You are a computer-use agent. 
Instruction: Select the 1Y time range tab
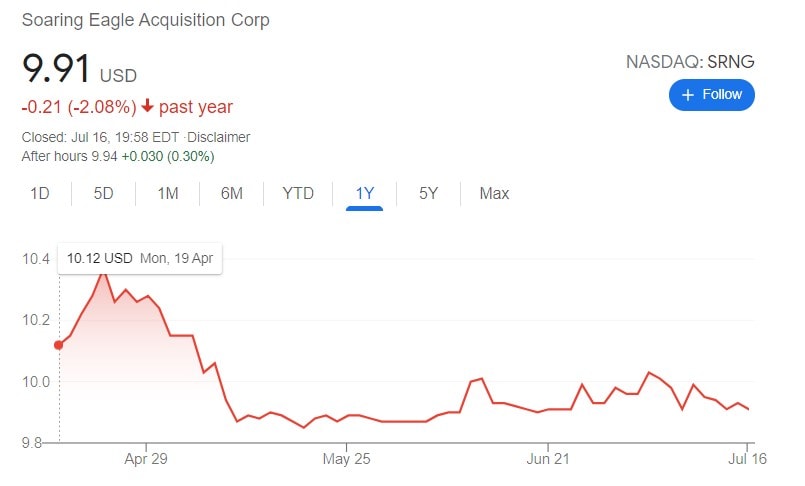click(x=365, y=193)
